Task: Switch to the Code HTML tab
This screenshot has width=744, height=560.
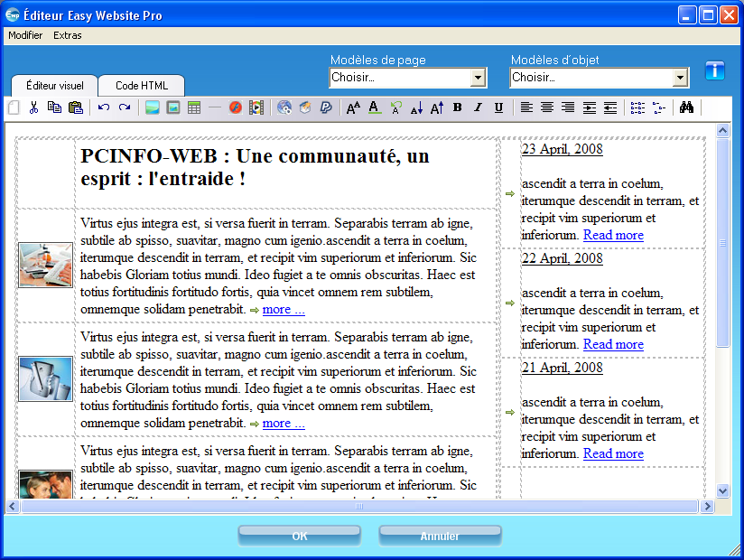Action: pyautogui.click(x=142, y=86)
